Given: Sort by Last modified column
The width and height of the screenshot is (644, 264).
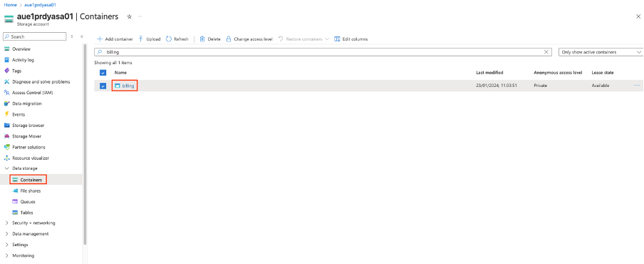Looking at the screenshot, I should 489,72.
